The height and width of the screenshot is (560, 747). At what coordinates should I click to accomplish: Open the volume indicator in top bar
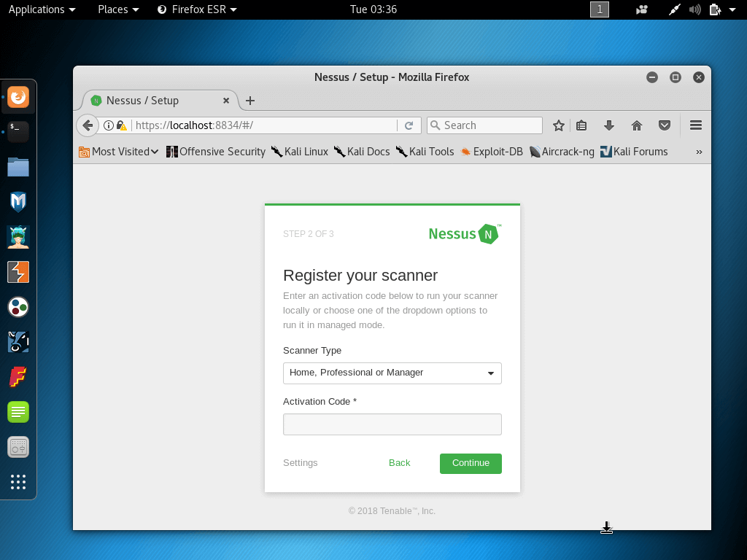point(694,9)
